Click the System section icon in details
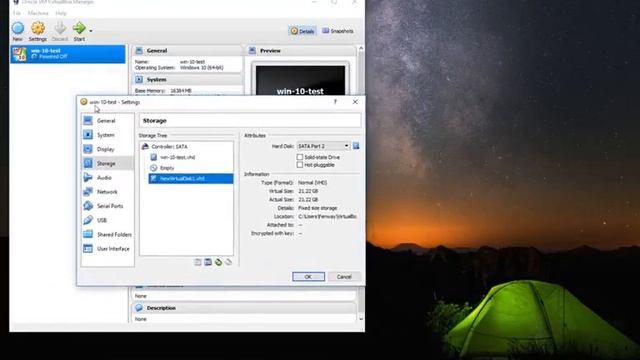This screenshot has width=640, height=360. click(139, 80)
